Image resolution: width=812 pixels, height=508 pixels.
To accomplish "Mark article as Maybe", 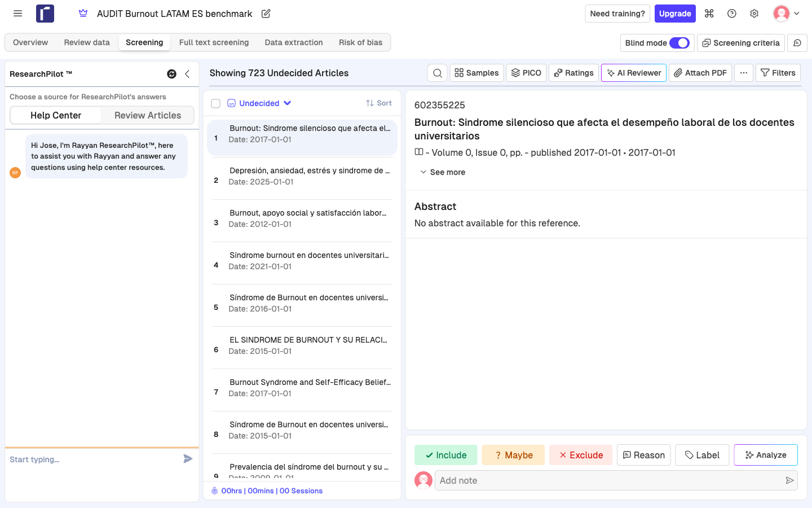I will coord(513,455).
